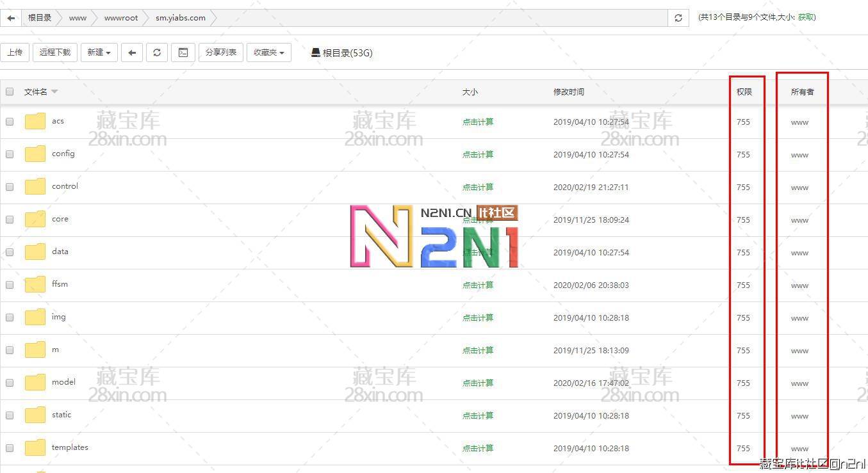
Task: Open the config folder icon
Action: coord(35,154)
